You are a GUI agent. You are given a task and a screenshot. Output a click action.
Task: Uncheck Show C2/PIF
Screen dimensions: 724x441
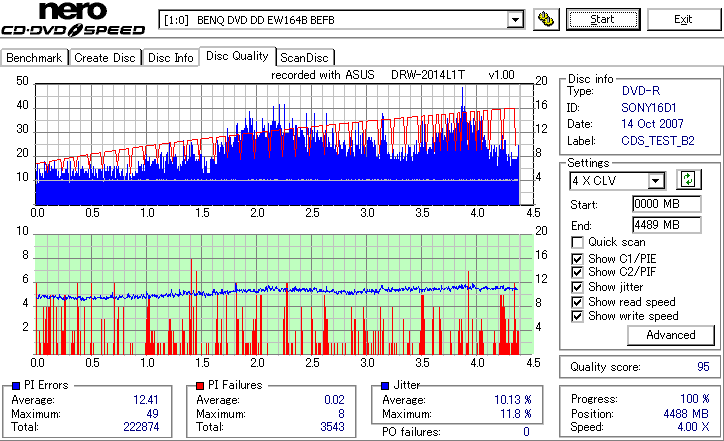(x=577, y=272)
